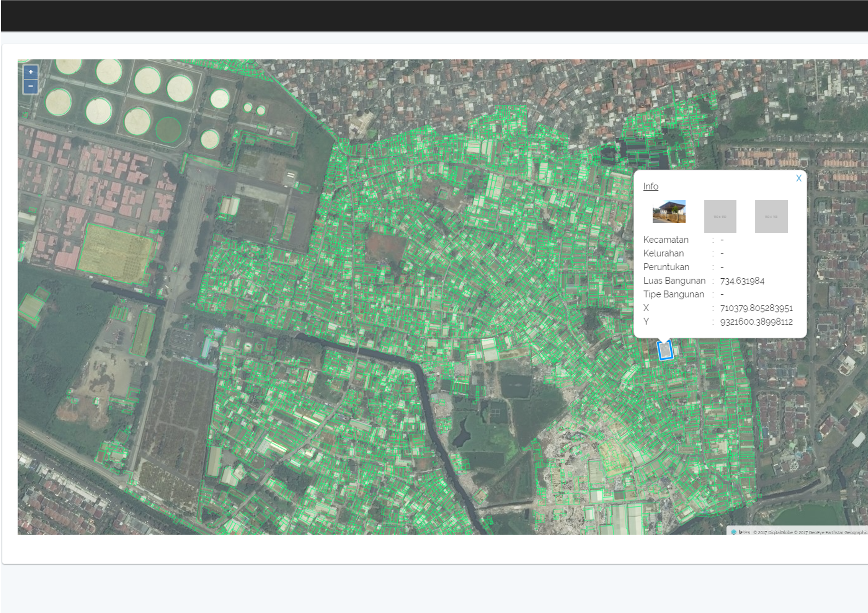Click the underlined Info heading link

(x=650, y=187)
